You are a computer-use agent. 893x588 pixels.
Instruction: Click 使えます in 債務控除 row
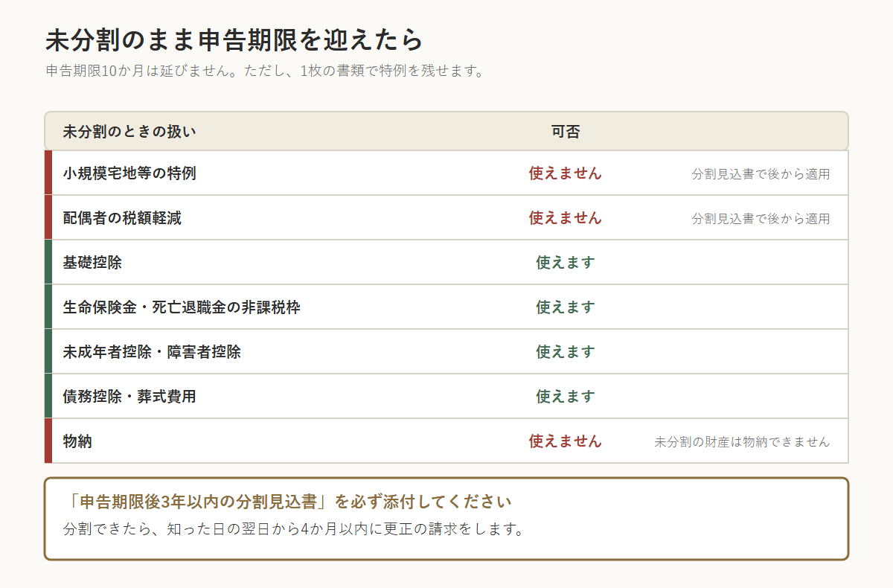point(566,397)
